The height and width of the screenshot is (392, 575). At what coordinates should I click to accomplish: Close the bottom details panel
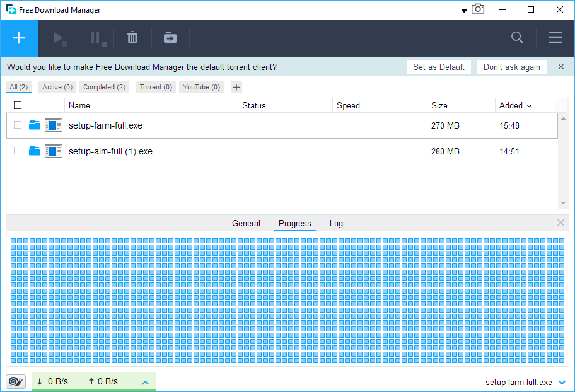point(560,222)
